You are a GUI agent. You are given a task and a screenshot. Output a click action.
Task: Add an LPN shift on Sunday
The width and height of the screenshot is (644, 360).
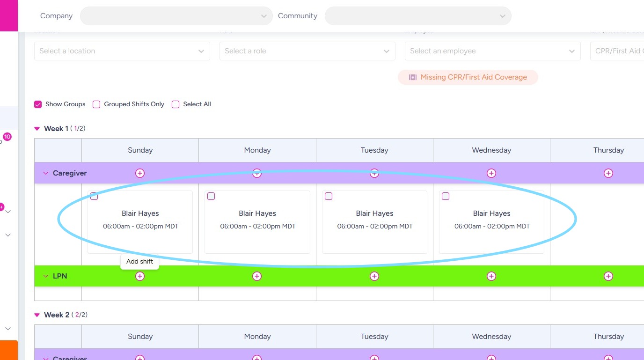(x=140, y=276)
